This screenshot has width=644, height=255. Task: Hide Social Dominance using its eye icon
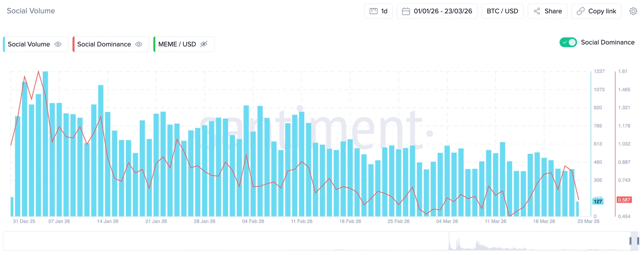point(139,44)
